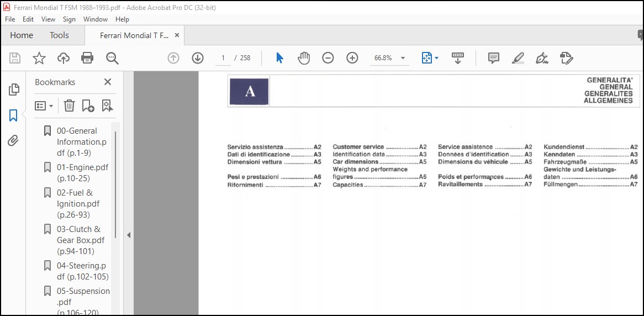Close the Ferrari Mondial document tab
The width and height of the screenshot is (644, 316).
177,35
